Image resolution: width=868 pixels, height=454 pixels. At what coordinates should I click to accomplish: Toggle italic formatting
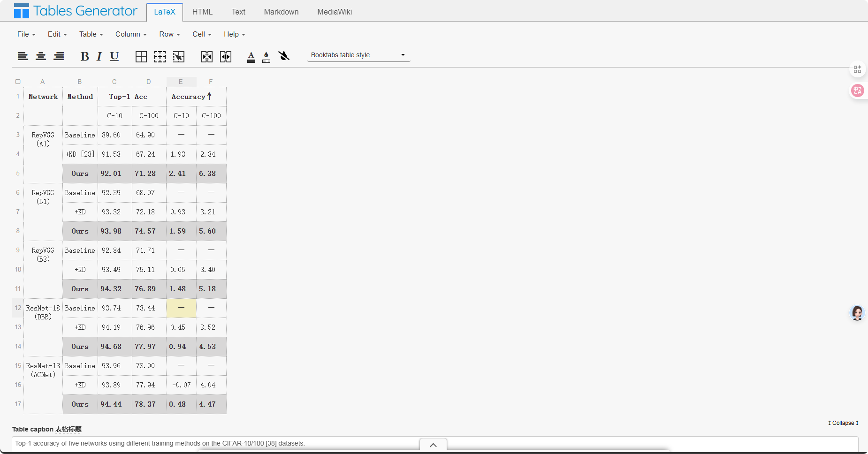pos(99,56)
